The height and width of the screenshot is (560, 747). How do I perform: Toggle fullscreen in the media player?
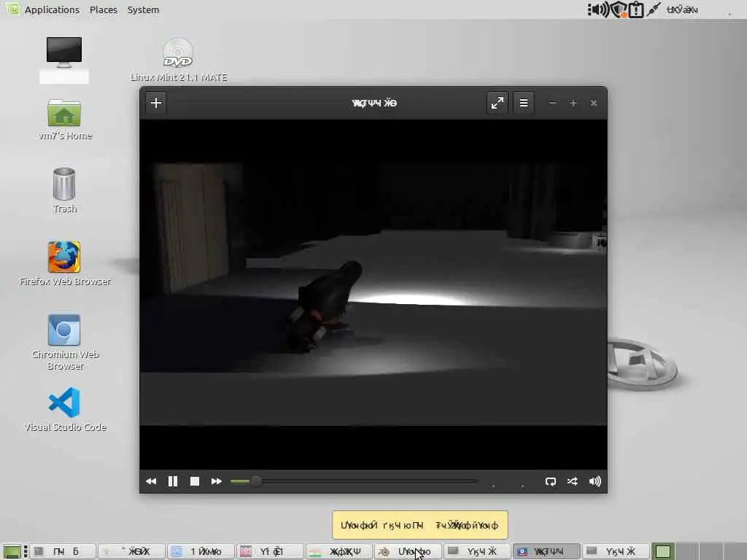[498, 103]
